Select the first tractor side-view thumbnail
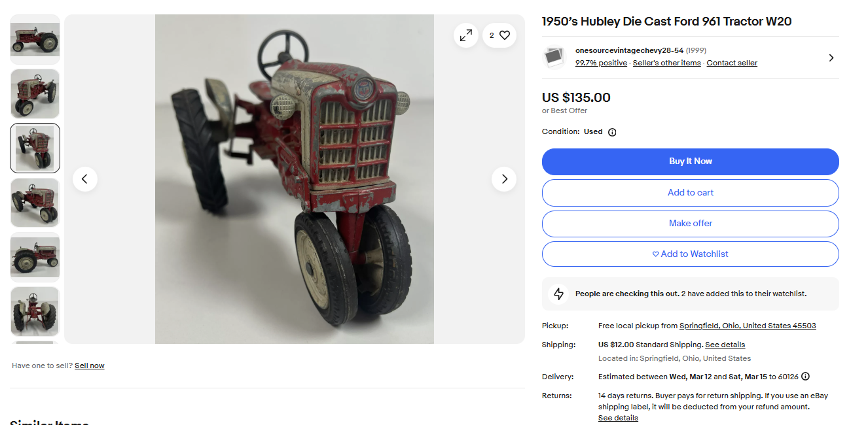This screenshot has height=425, width=868. 35,39
